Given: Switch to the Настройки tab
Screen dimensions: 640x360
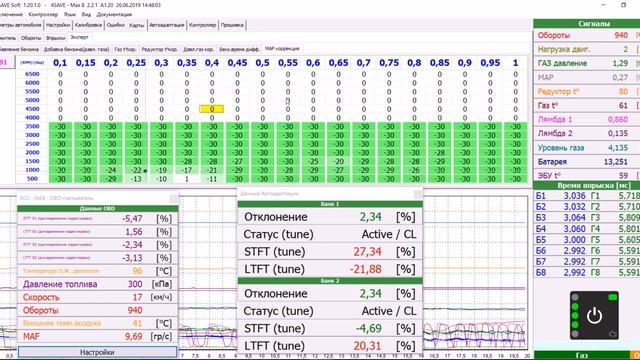Looking at the screenshot, I should point(58,25).
